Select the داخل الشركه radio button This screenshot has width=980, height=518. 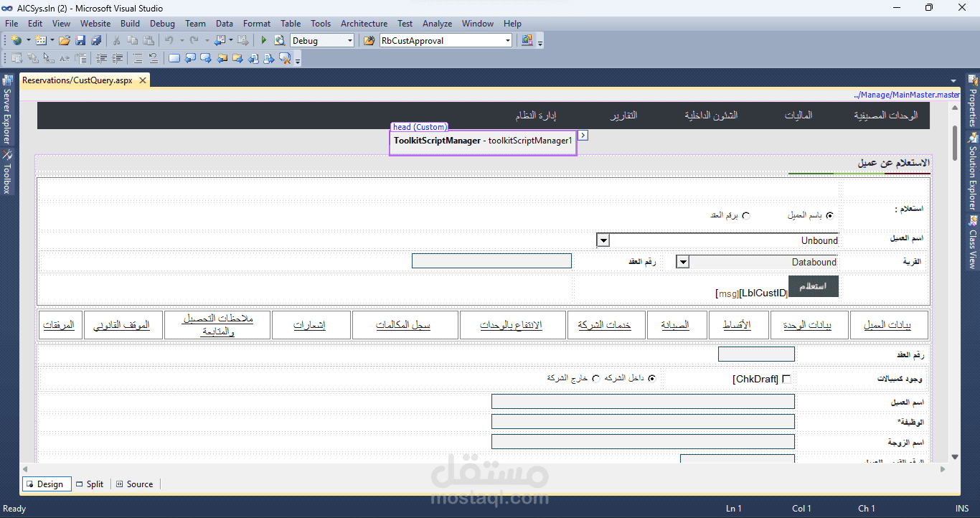point(652,378)
